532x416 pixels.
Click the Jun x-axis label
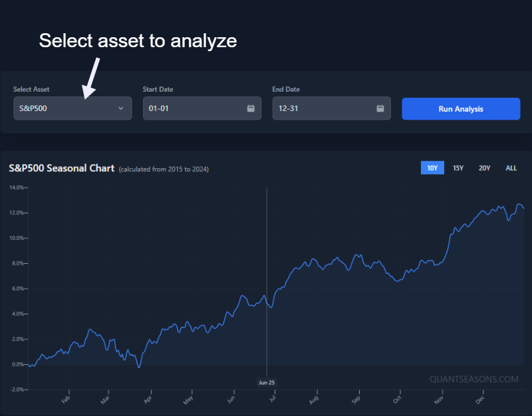click(x=231, y=400)
